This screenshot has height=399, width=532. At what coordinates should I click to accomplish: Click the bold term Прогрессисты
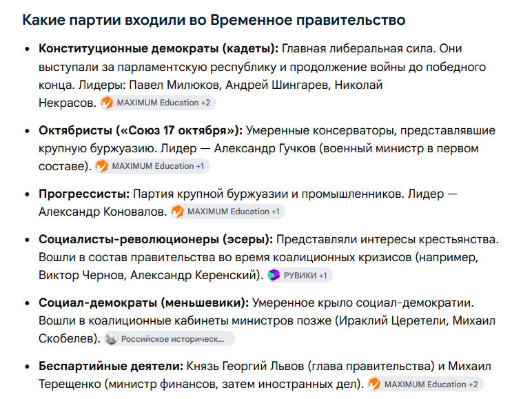tap(84, 194)
